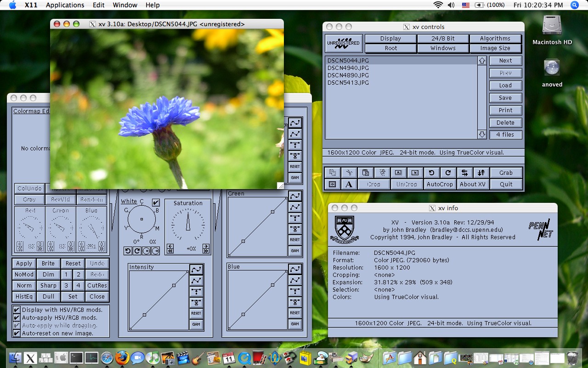Rotate hue clockwise under White dial
The height and width of the screenshot is (368, 588).
point(137,251)
